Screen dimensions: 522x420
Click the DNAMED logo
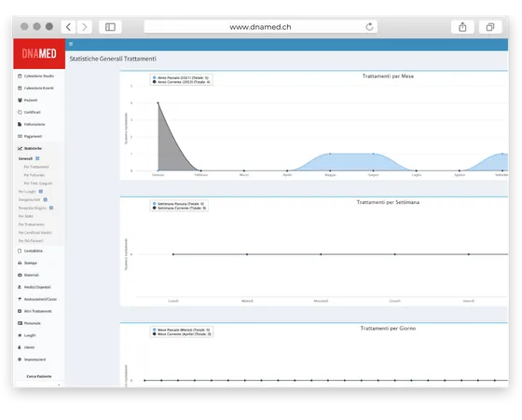[x=39, y=53]
